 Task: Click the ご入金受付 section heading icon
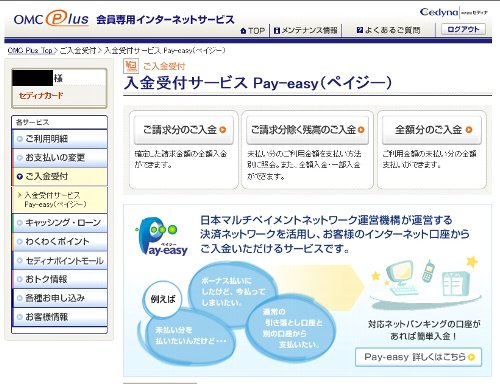[131, 66]
